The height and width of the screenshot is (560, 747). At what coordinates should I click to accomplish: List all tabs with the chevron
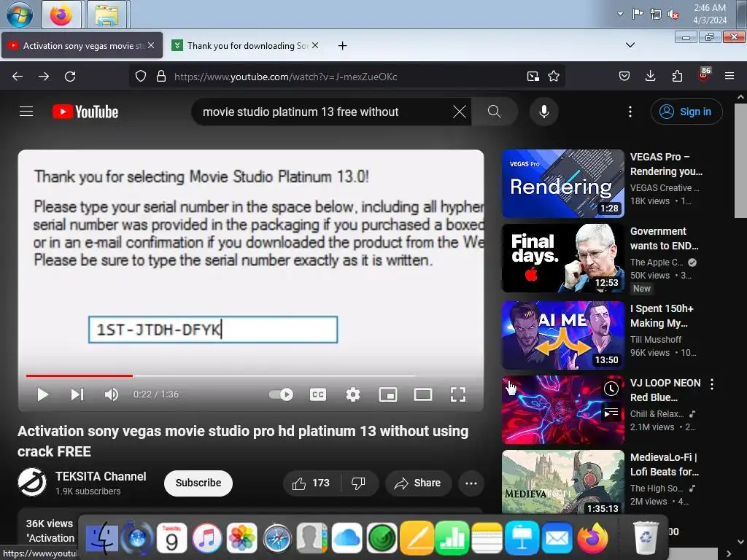coord(630,45)
